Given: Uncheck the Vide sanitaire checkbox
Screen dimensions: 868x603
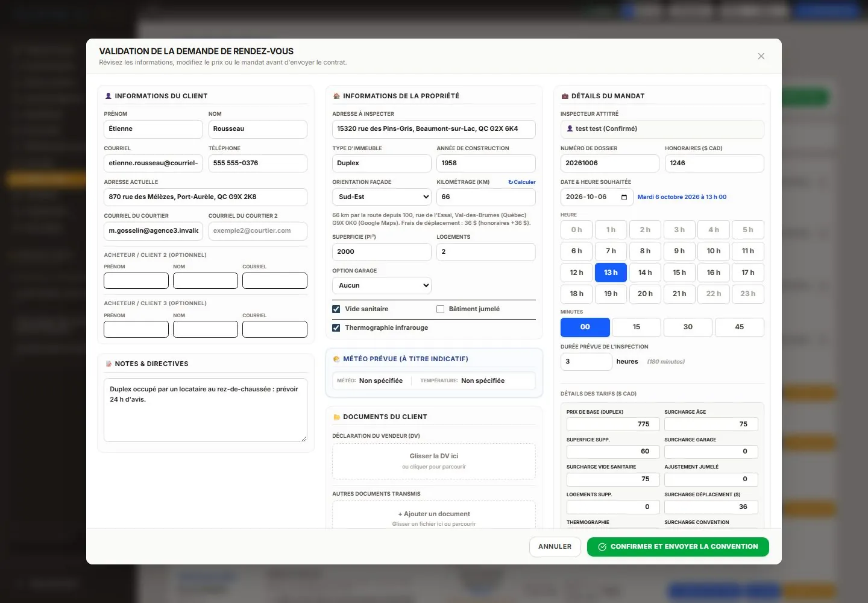Looking at the screenshot, I should [x=336, y=309].
